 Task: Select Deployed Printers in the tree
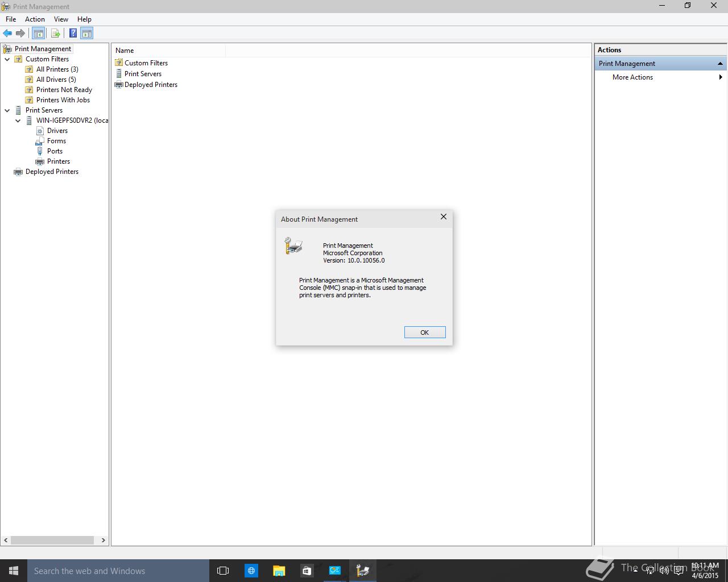[x=52, y=172]
